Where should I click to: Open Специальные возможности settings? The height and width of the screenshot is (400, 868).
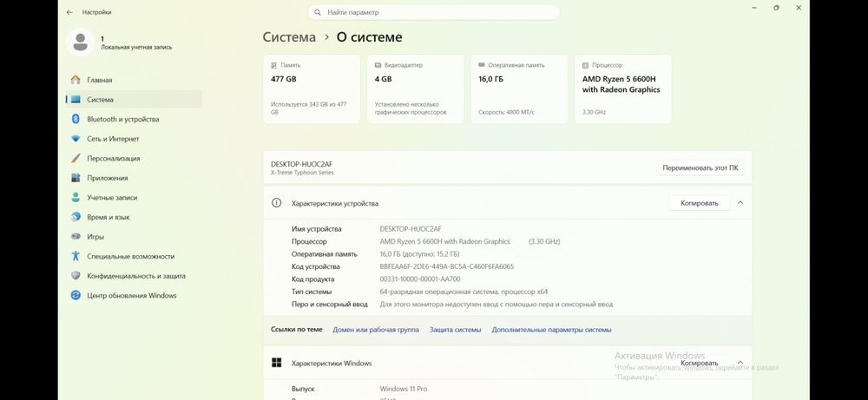click(x=134, y=256)
